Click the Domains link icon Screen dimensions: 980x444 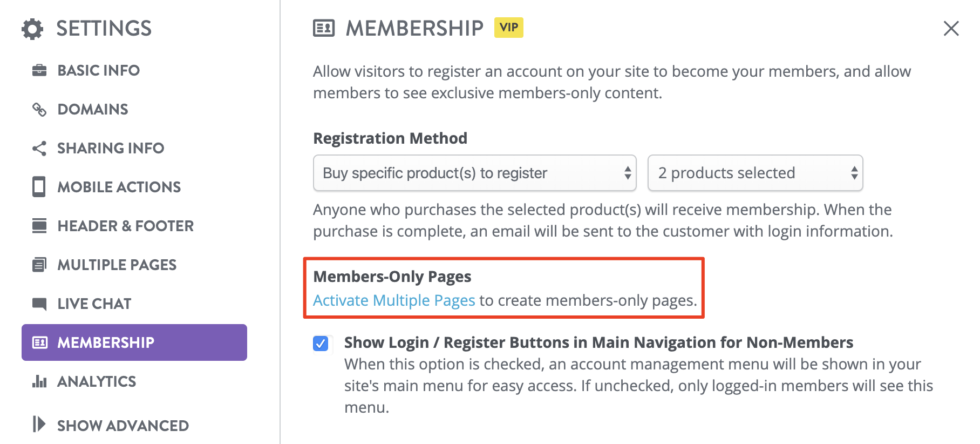click(x=39, y=109)
